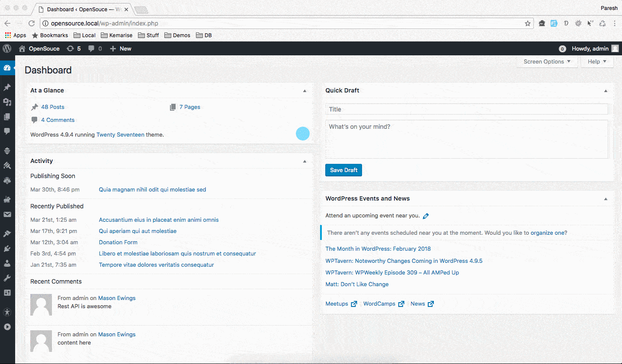Open the admin bar comments bubble

click(x=95, y=48)
